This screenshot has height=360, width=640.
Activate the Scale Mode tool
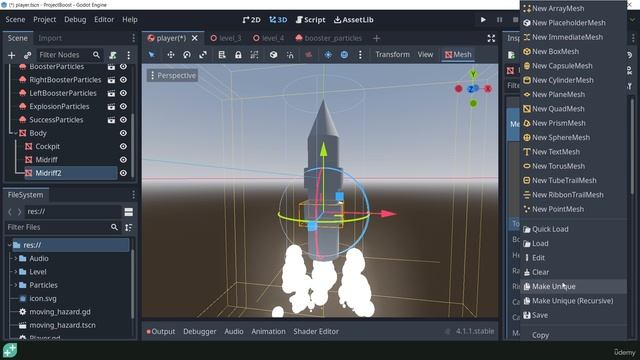(203, 55)
